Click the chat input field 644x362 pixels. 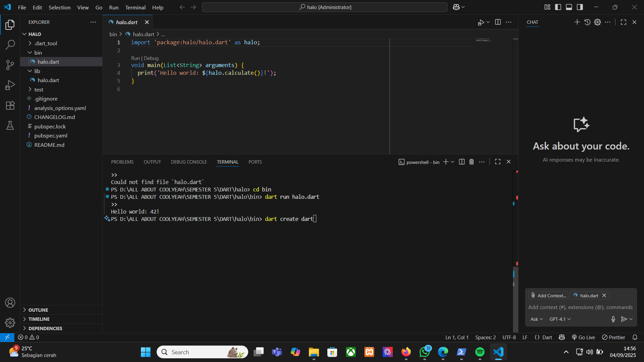click(580, 307)
